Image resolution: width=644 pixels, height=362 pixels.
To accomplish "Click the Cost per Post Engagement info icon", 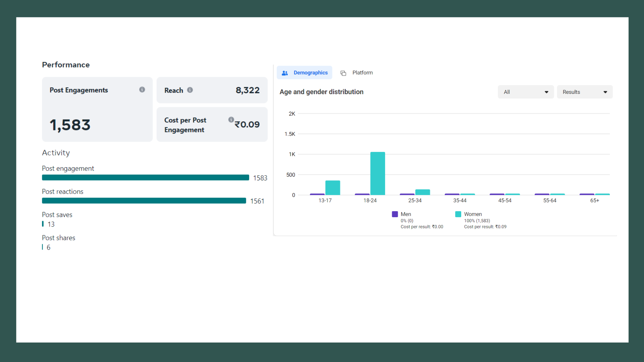I will coord(231,120).
